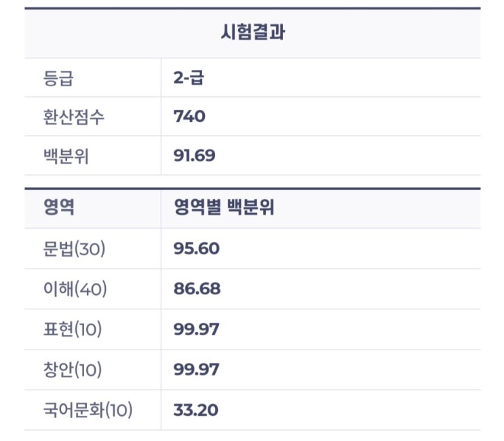Click the 국어문화(10) row label
This screenshot has width=504, height=441.
pos(88,410)
